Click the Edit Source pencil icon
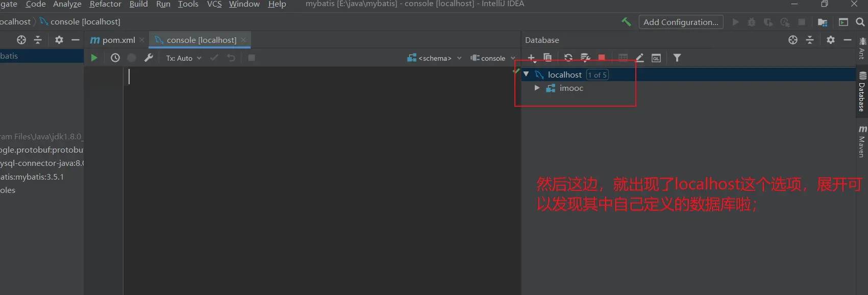This screenshot has height=295, width=868. [639, 58]
